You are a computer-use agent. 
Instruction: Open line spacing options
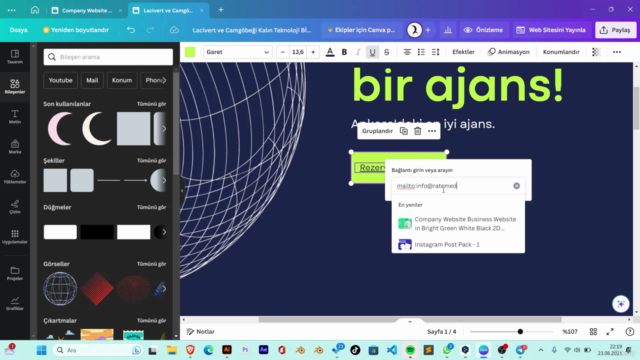[x=436, y=52]
